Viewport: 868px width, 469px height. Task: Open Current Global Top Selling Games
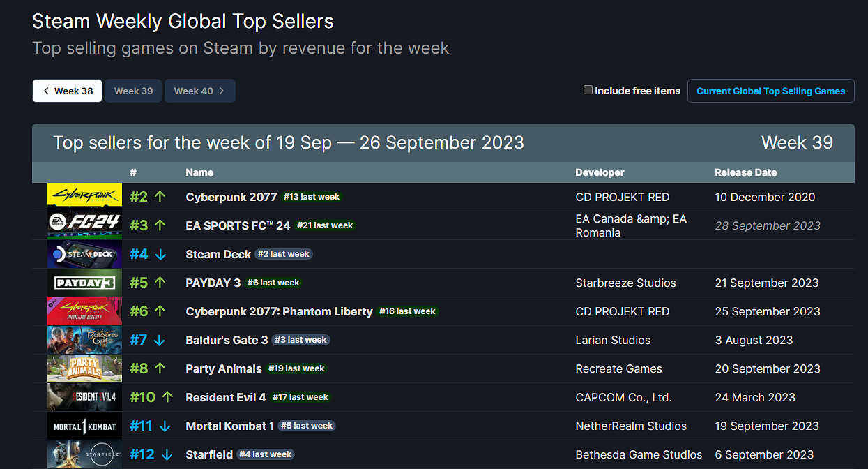click(x=770, y=91)
